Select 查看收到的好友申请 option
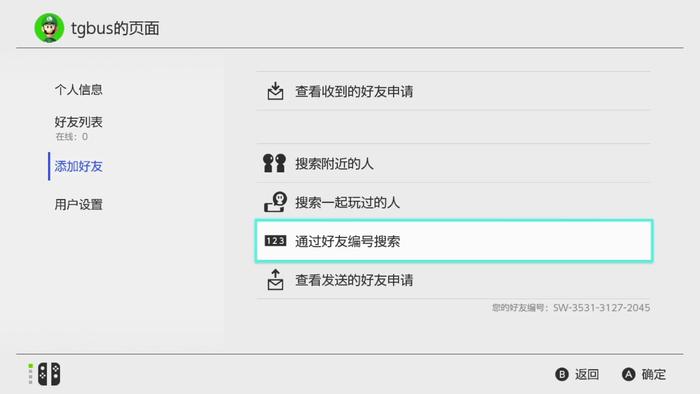This screenshot has width=700, height=394. 454,91
